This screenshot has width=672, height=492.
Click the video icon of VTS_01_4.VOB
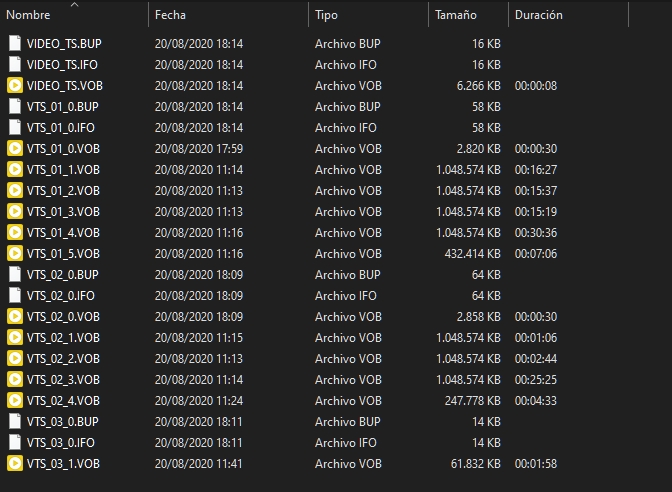pyautogui.click(x=14, y=233)
